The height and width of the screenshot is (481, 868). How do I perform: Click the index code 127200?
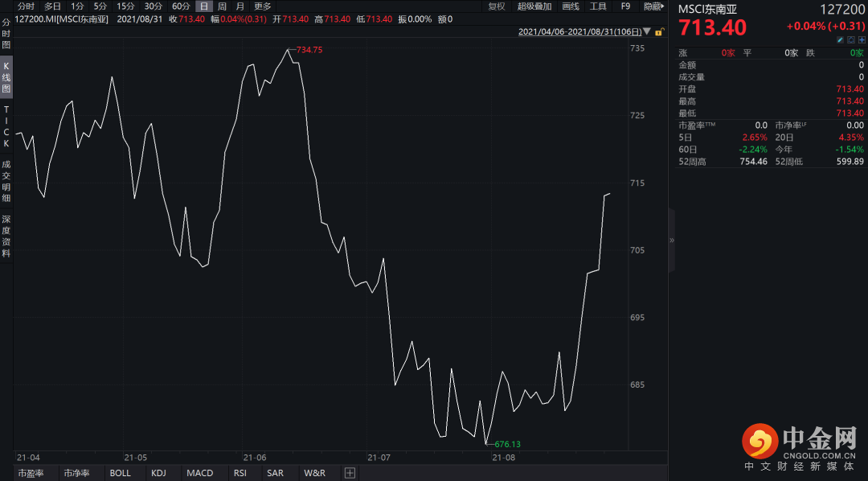(x=841, y=10)
